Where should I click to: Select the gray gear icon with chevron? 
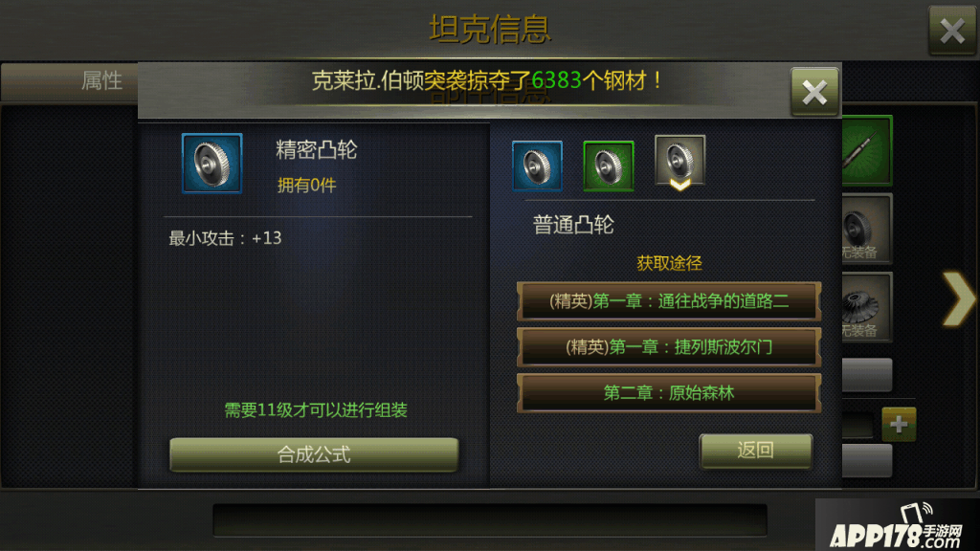(680, 161)
